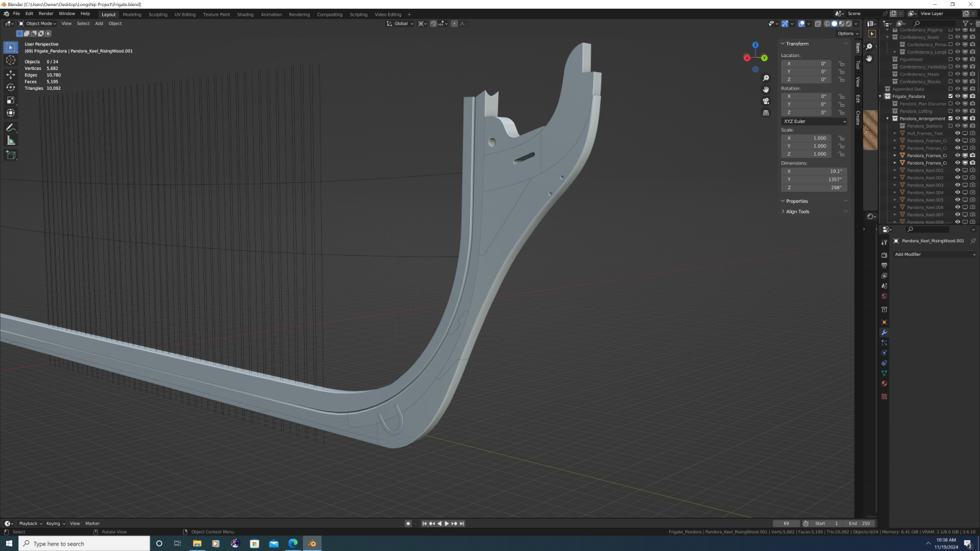The width and height of the screenshot is (980, 551).
Task: Switch to wireframe viewport shading
Action: pos(828,23)
